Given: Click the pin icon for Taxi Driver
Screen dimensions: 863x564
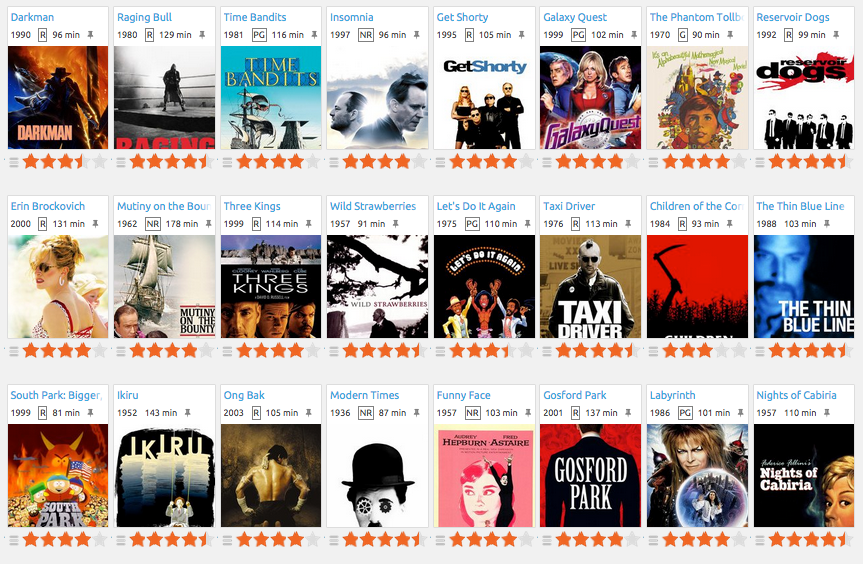Looking at the screenshot, I should click(628, 224).
